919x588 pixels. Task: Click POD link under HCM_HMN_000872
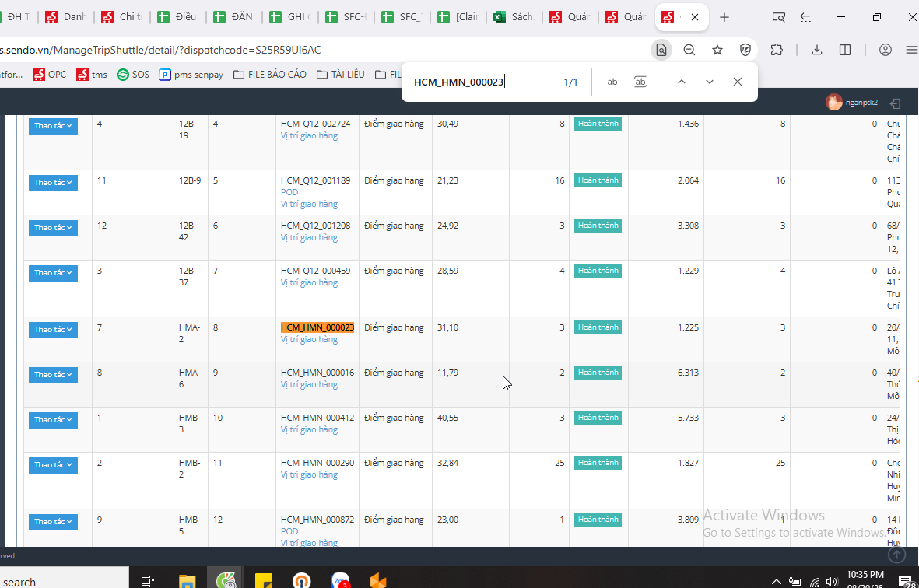289,531
